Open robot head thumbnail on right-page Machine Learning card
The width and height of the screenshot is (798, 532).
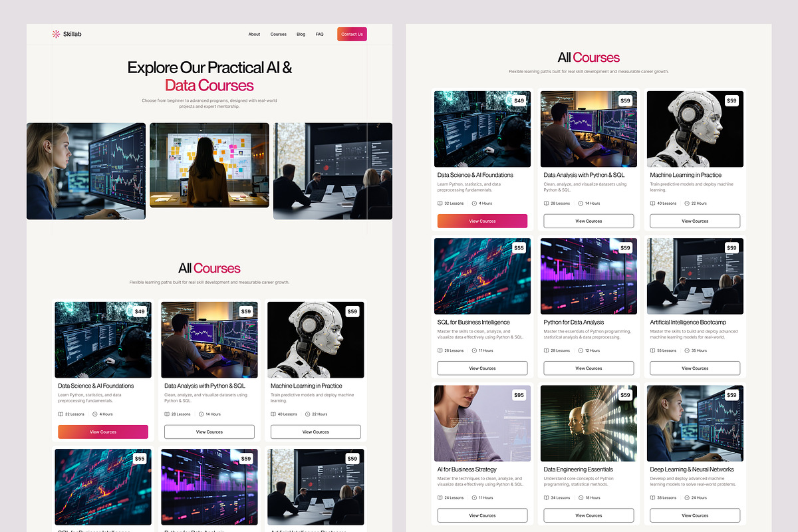click(x=695, y=129)
